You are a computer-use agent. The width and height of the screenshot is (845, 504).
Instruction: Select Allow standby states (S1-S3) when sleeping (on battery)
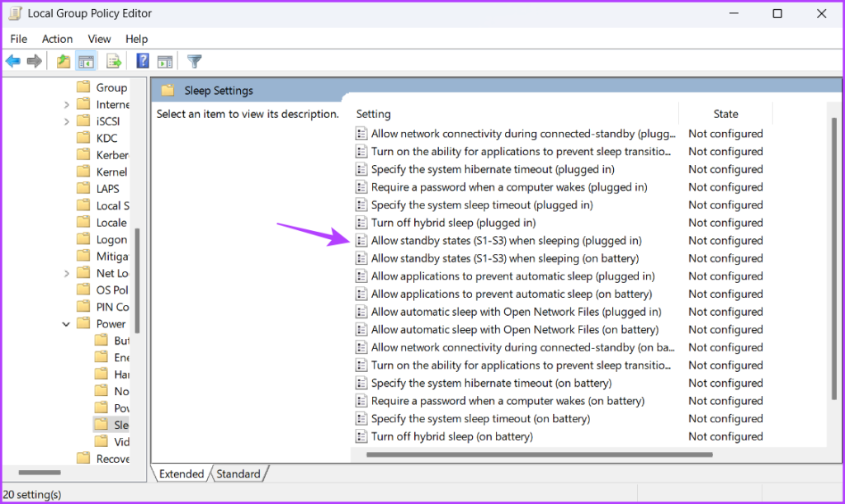coord(505,258)
